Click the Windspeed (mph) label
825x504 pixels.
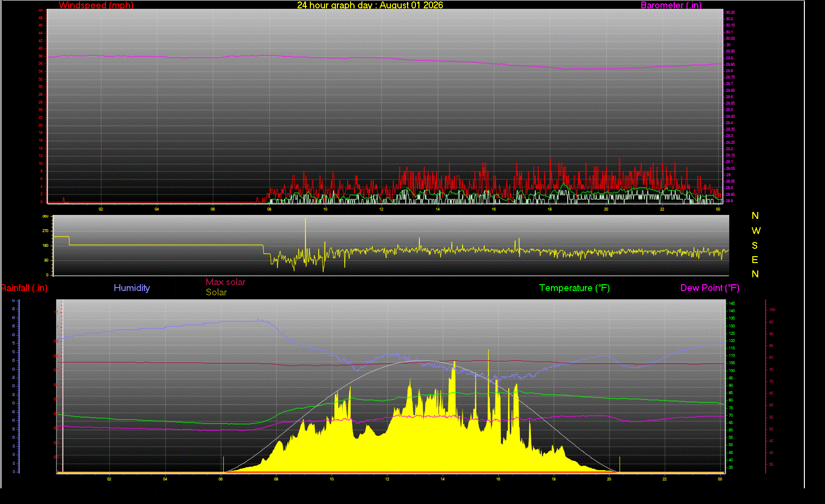96,5
